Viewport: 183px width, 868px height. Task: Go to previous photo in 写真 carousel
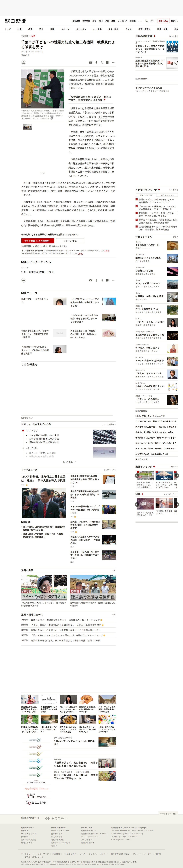[x=137, y=504]
